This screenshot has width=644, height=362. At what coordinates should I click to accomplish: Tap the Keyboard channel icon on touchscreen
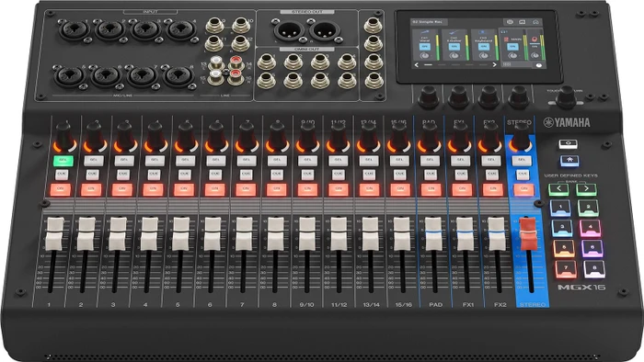coord(482,32)
